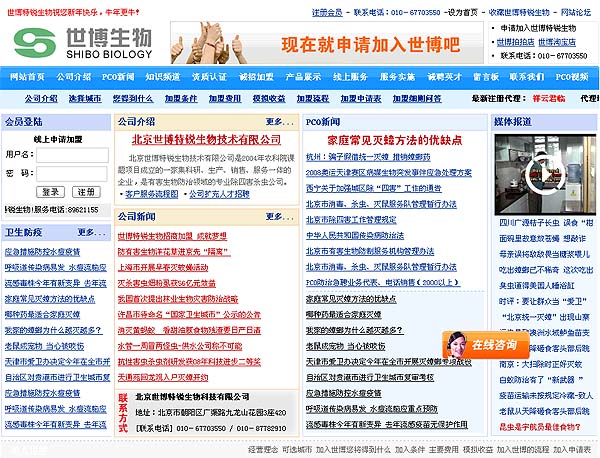This screenshot has width=600, height=458.
Task: Click 加入申请表 in the footer links
Action: [572, 450]
